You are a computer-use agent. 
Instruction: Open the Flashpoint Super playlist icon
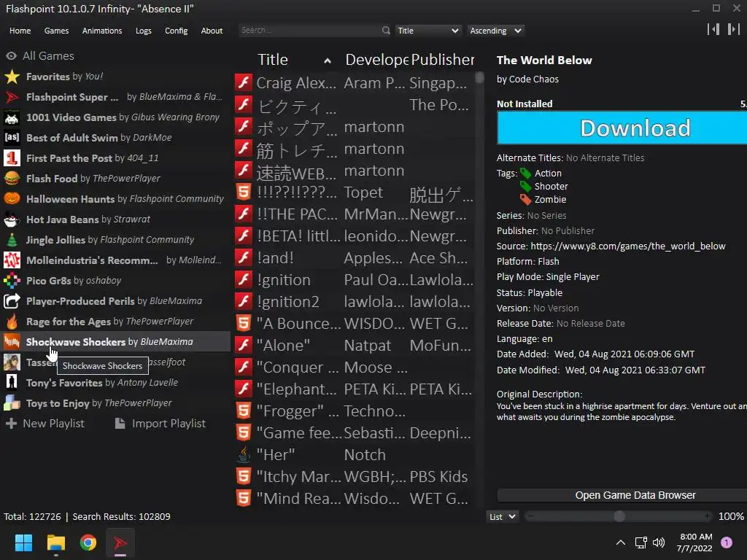[x=12, y=97]
